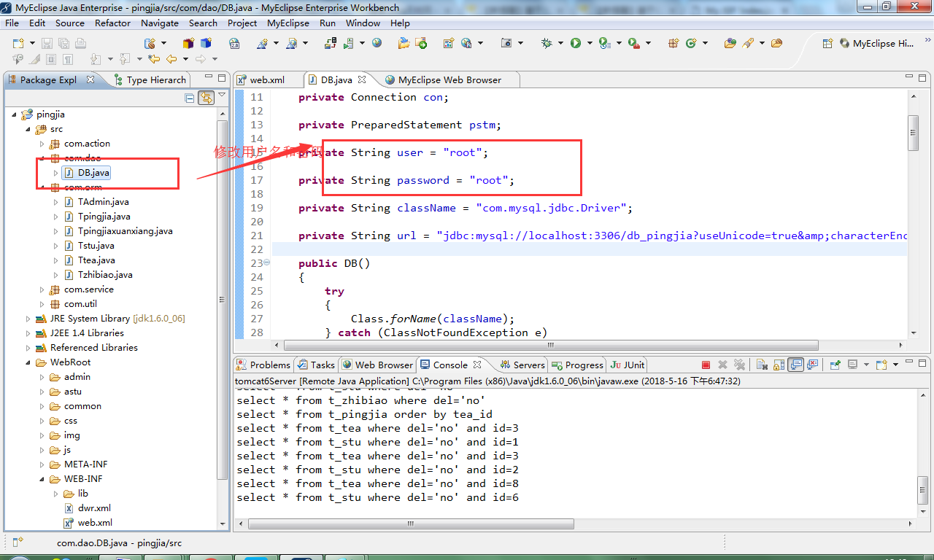
Task: Expand the com.action package node
Action: coord(42,144)
